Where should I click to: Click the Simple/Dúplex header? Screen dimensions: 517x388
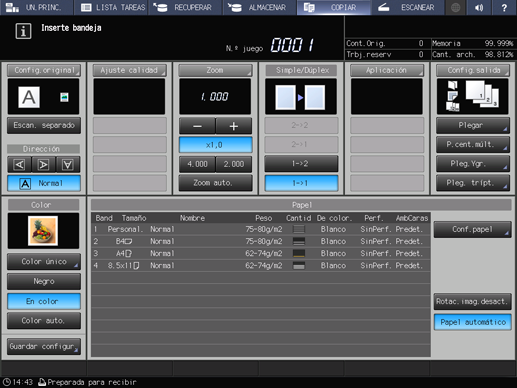301,70
